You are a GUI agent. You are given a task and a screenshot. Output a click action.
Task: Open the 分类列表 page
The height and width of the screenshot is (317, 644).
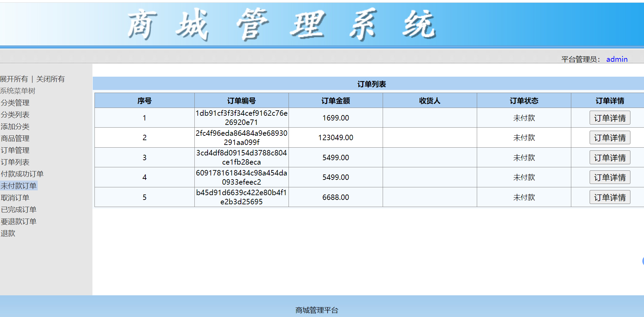[x=15, y=115]
